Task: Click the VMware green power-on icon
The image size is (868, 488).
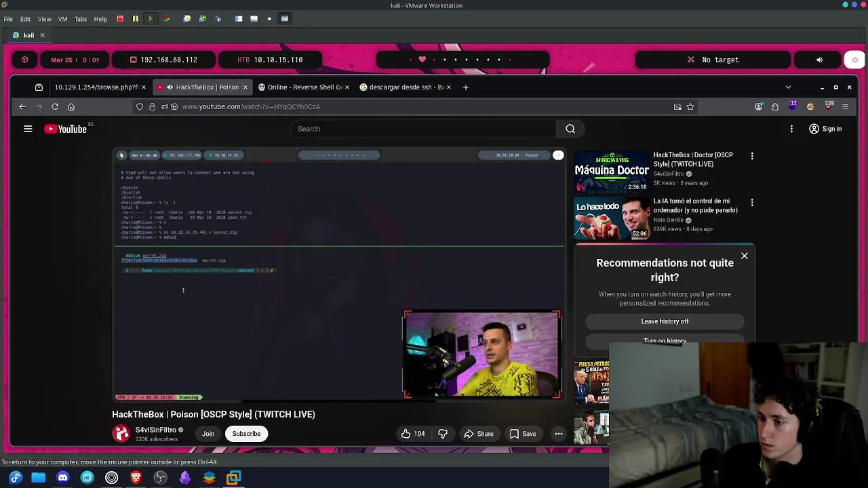Action: coord(151,18)
